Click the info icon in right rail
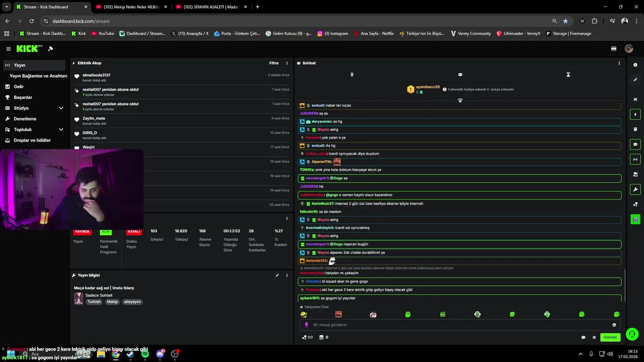Viewport: 644px width, 362px height. (635, 65)
